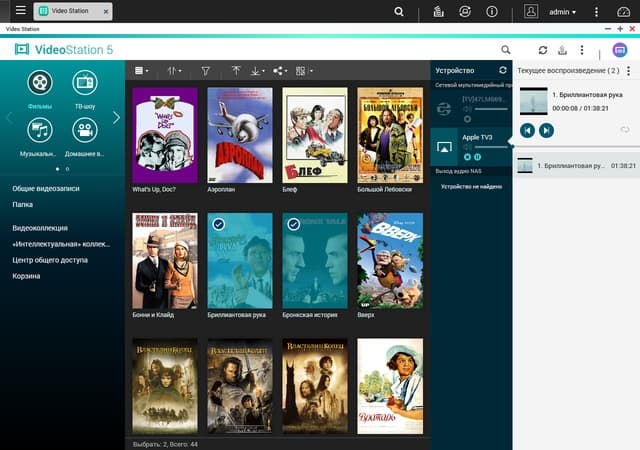640x450 pixels.
Task: Open Общие видеозаписи in the sidebar
Action: 46,188
